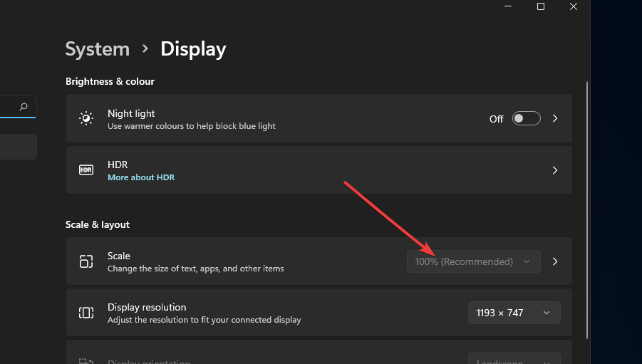Image resolution: width=642 pixels, height=364 pixels.
Task: Click the Display breadcrumb heading
Action: [193, 49]
